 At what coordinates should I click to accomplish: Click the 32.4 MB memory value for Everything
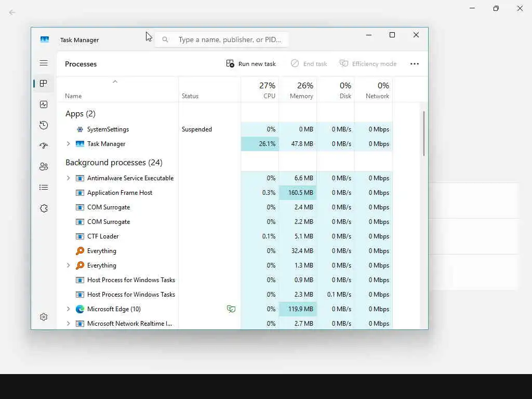302,251
